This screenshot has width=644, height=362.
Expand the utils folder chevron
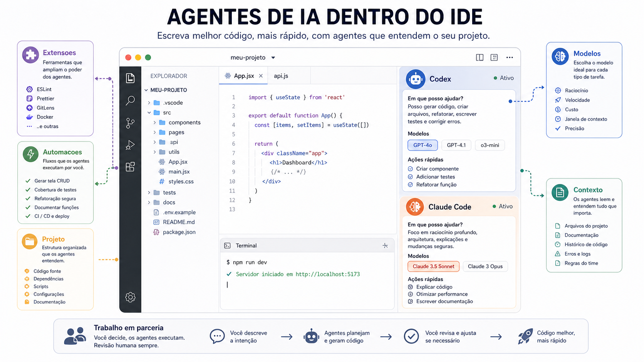pyautogui.click(x=155, y=152)
